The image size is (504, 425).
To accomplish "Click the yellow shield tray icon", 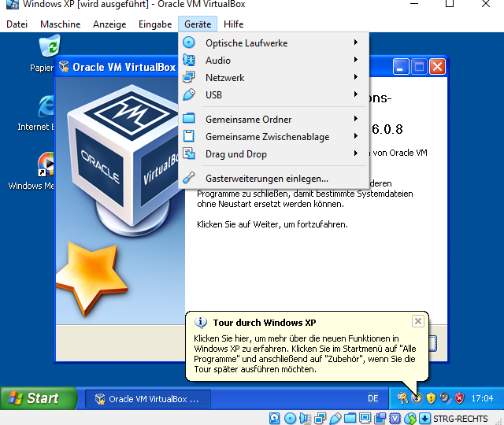I will pyautogui.click(x=431, y=398).
